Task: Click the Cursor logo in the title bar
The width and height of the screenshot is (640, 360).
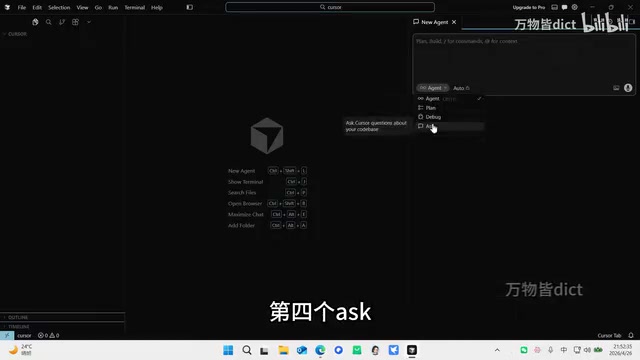Action: coord(7,7)
